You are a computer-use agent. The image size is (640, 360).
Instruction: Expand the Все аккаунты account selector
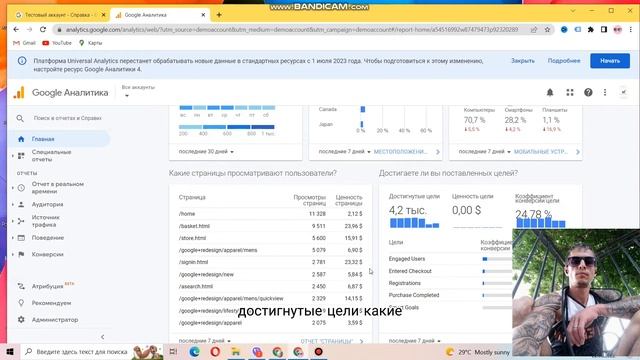click(138, 91)
